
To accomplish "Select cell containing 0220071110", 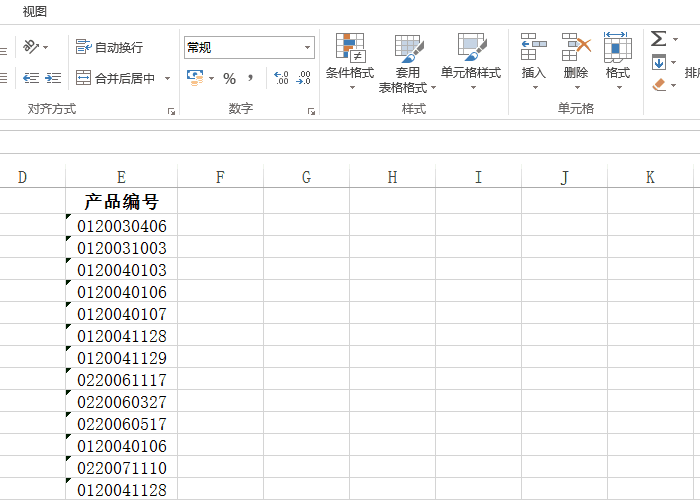I will 121,467.
